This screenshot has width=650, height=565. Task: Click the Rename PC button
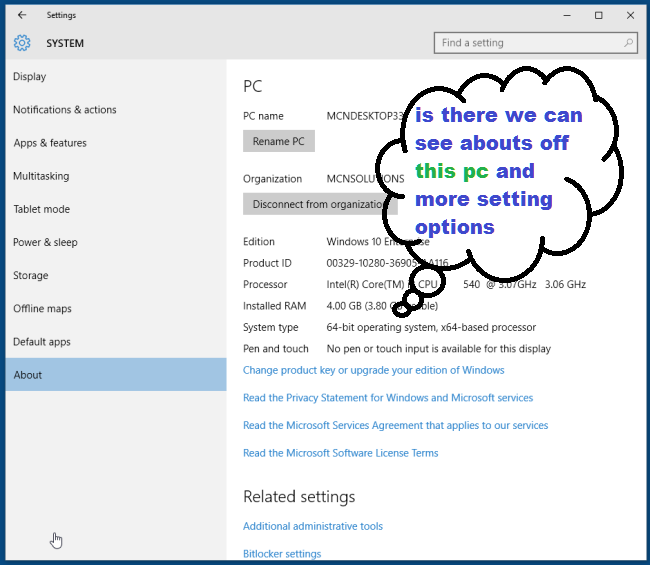(x=279, y=141)
